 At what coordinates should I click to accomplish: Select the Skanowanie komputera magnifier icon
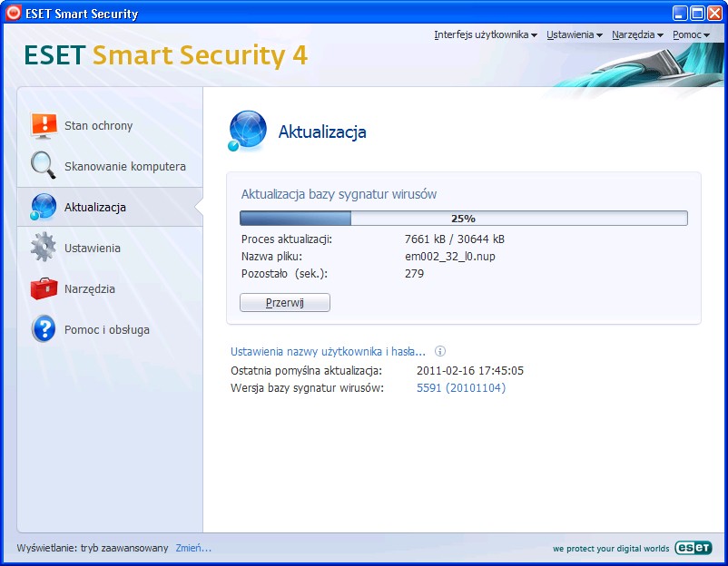point(44,165)
